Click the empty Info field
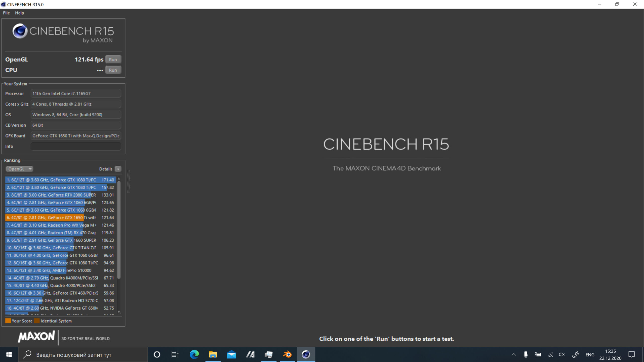 [x=76, y=146]
